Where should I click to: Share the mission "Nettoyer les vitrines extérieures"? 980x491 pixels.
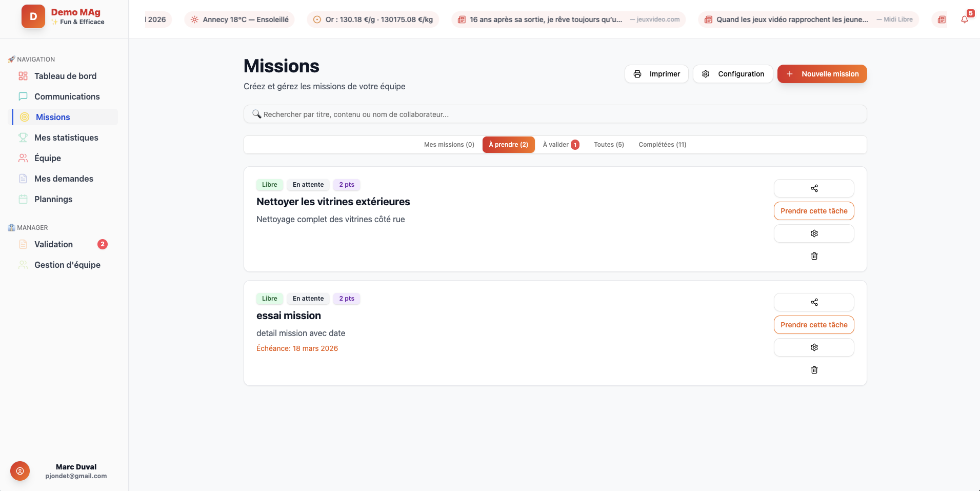tap(814, 188)
